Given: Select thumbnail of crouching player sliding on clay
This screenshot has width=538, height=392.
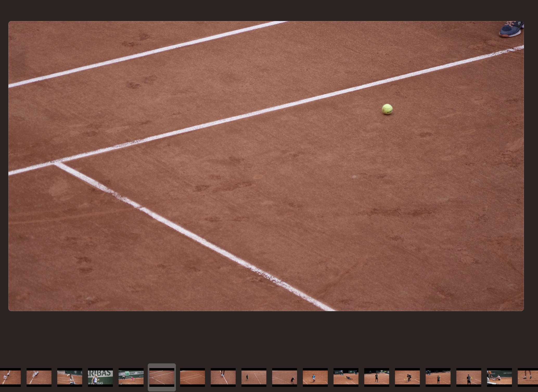Looking at the screenshot, I should tap(407, 377).
